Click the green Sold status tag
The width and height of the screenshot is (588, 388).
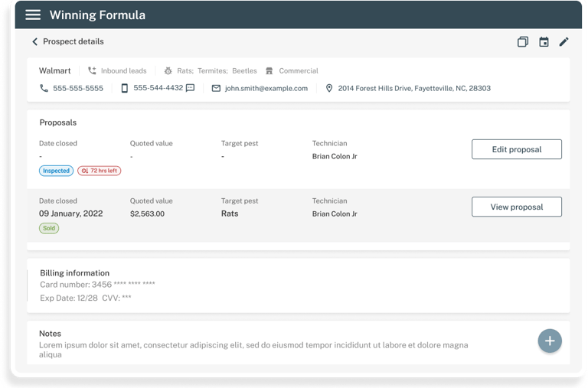pos(49,228)
